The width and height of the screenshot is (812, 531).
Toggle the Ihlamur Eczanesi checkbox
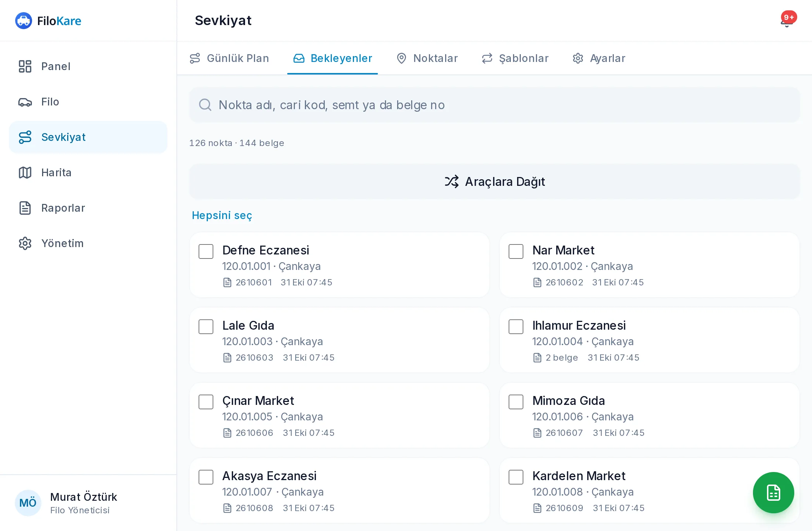click(x=516, y=327)
